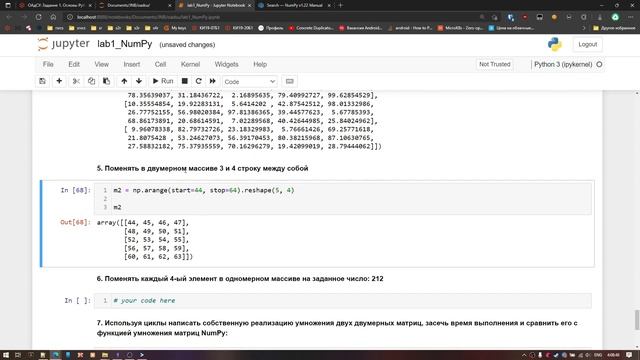Viewport: 640px width, 360px height.
Task: Open the Kernel menu
Action: [190, 64]
